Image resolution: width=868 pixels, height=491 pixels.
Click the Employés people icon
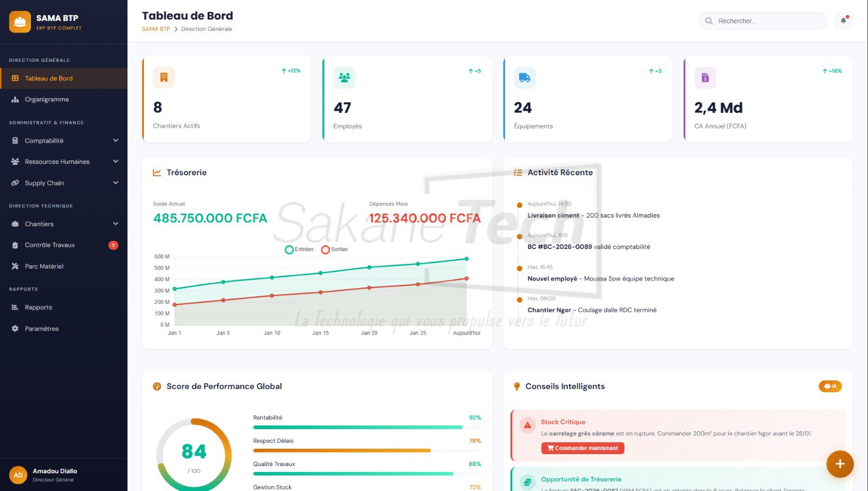click(344, 78)
